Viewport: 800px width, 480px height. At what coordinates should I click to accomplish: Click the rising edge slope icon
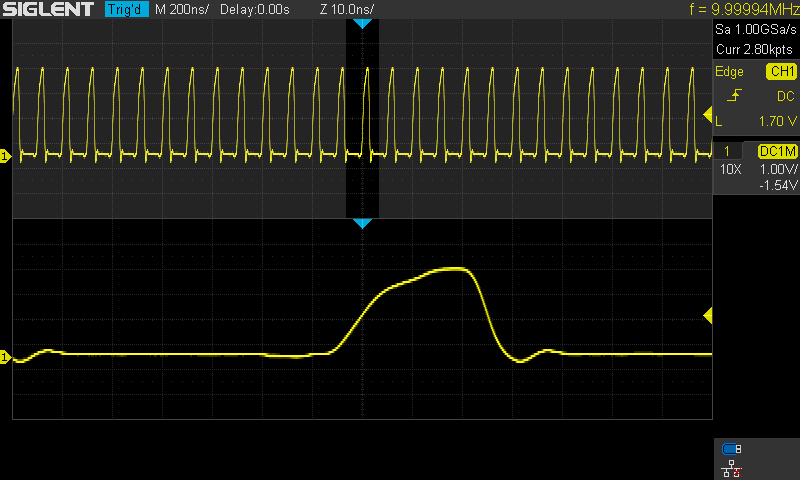734,95
